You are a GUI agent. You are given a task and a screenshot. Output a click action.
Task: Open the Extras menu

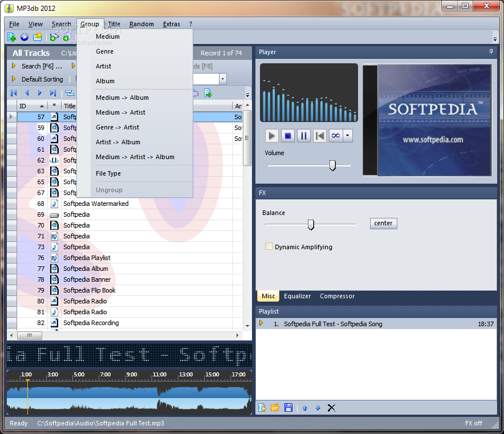click(x=171, y=24)
